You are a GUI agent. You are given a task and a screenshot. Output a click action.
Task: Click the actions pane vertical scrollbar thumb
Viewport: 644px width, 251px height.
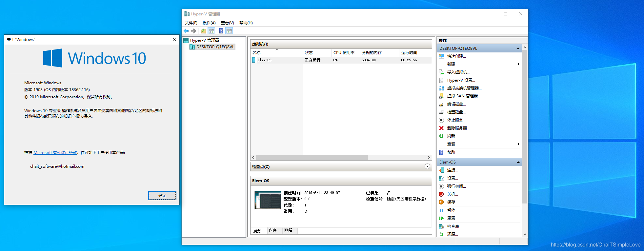click(525, 126)
